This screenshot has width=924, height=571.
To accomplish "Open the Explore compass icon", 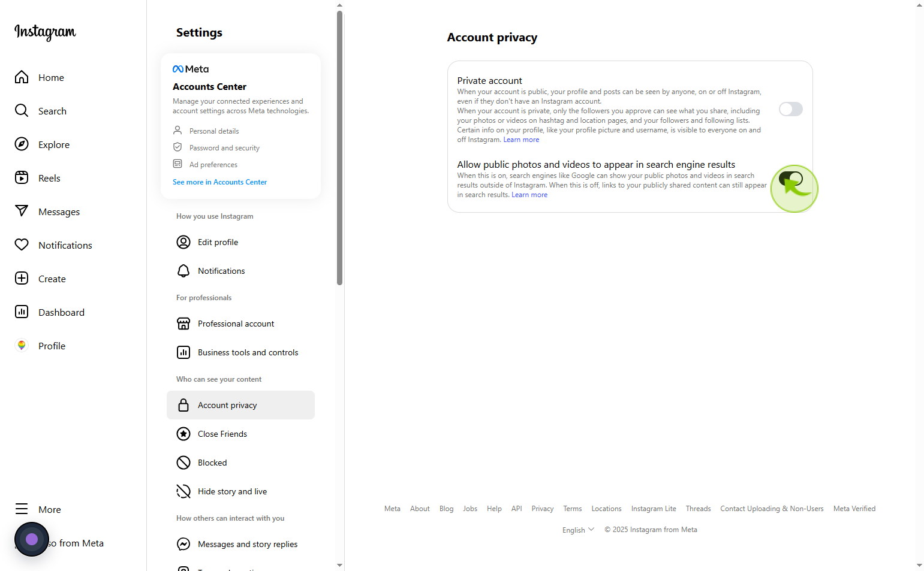I will coord(22,144).
